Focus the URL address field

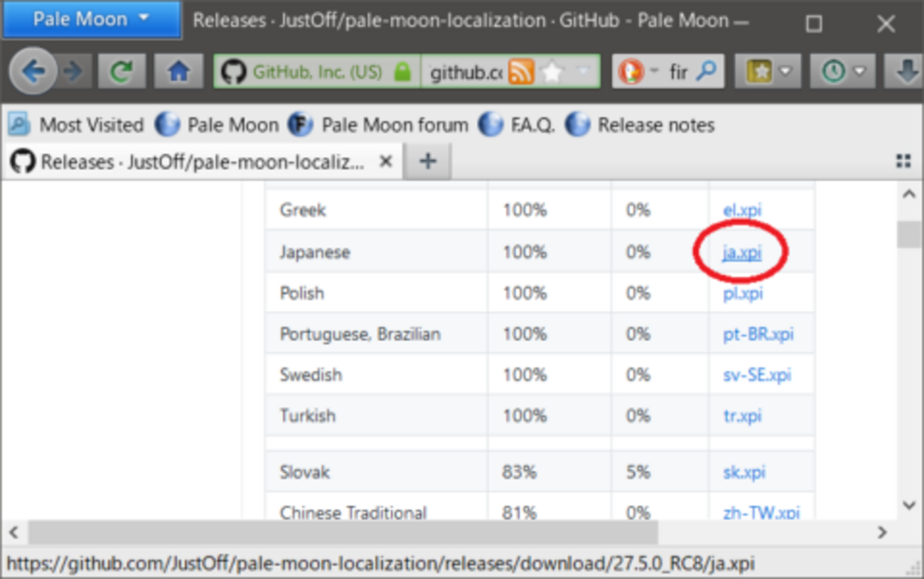pos(466,72)
